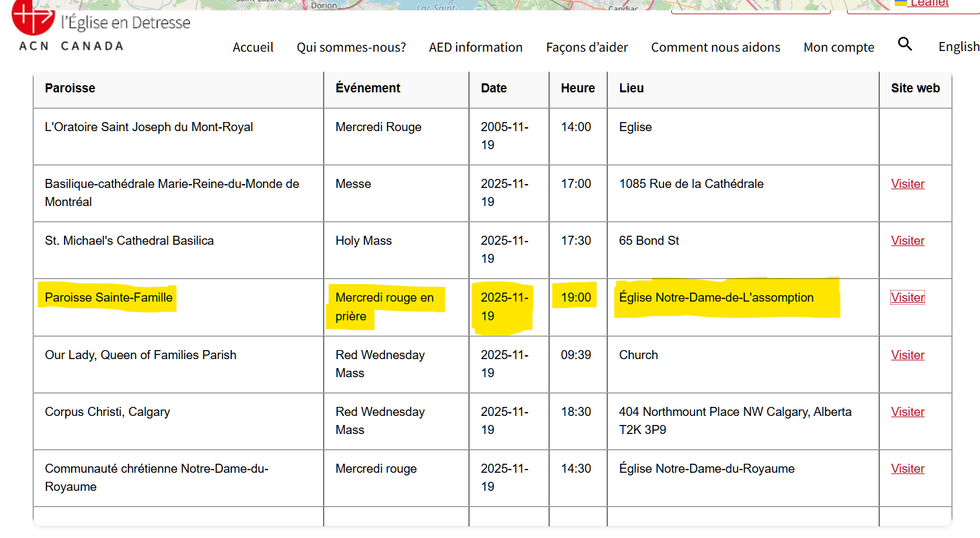Open Corpus Christi, Calgary Visiter link
Screen dimensions: 980x538
pos(907,412)
